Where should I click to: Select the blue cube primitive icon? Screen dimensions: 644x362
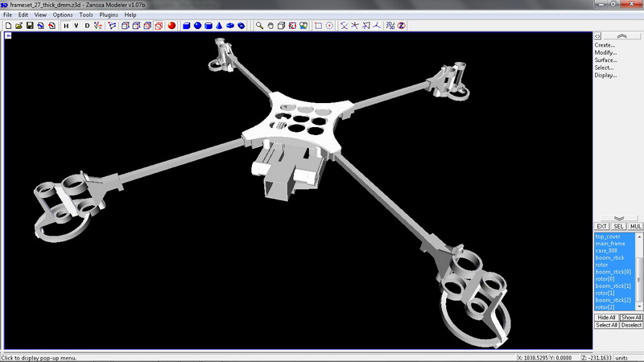tap(187, 26)
